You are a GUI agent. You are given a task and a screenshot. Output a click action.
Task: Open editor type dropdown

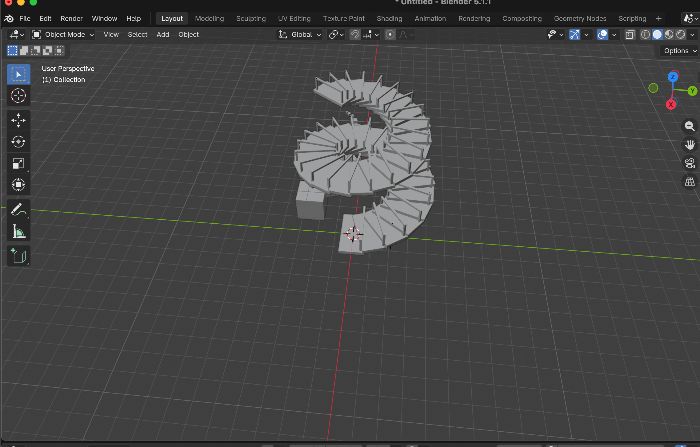pyautogui.click(x=17, y=34)
